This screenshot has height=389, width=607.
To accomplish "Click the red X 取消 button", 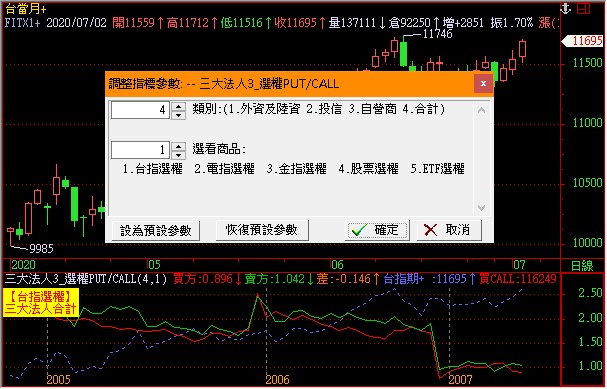I will pyautogui.click(x=449, y=230).
